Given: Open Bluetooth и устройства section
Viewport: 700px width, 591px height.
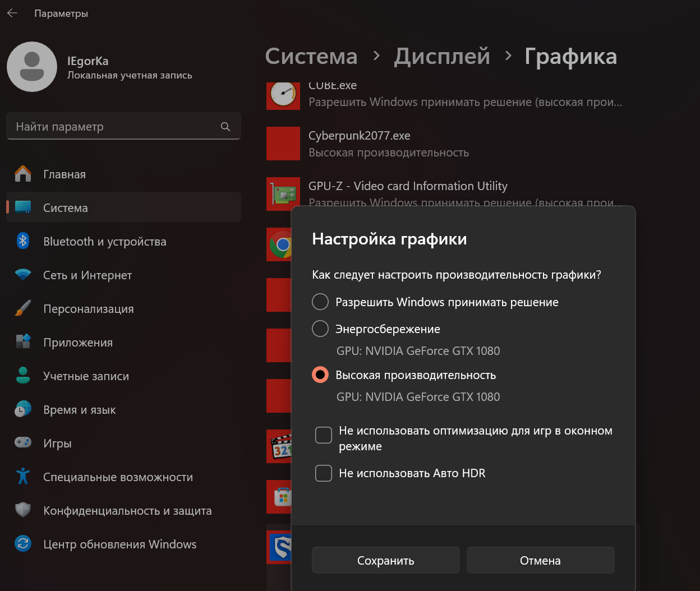Looking at the screenshot, I should (x=123, y=241).
